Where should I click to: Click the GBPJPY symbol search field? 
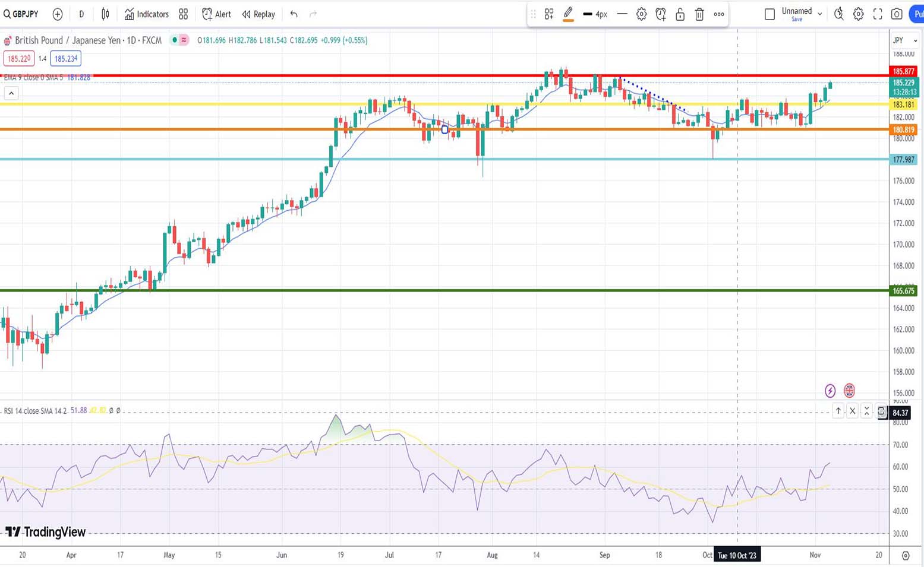pos(21,14)
